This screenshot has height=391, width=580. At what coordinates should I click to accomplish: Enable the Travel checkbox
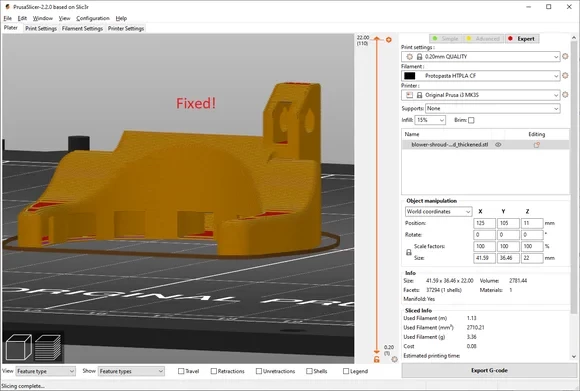[181, 371]
